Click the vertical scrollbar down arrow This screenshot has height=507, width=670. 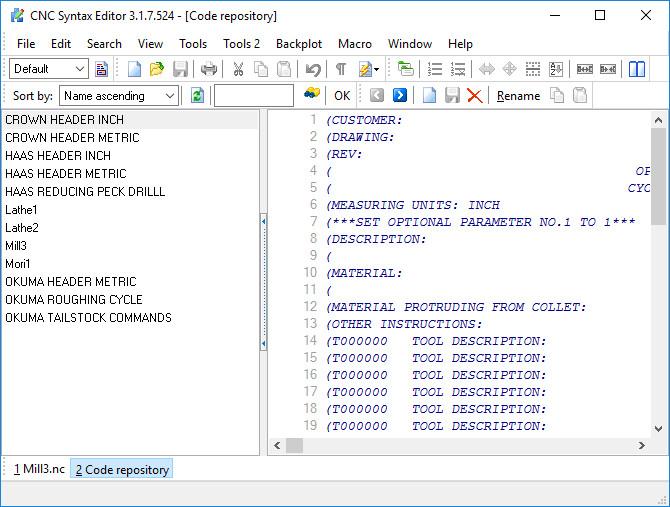pos(658,429)
